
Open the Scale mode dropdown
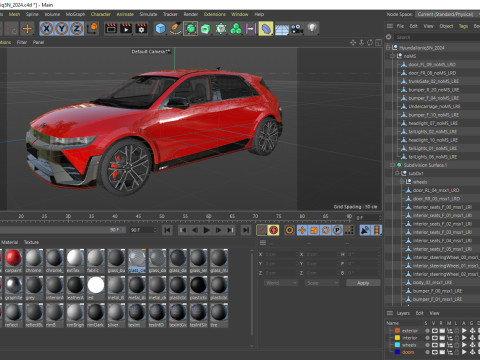pyautogui.click(x=322, y=283)
